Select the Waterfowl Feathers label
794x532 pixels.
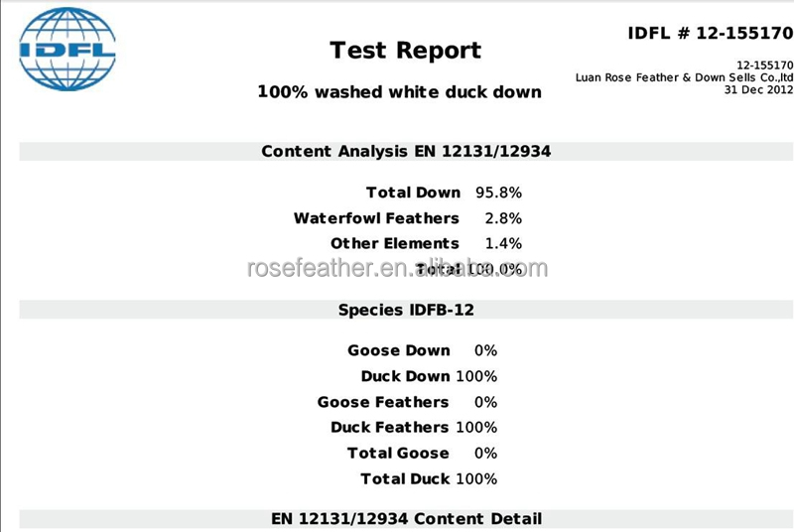(376, 218)
